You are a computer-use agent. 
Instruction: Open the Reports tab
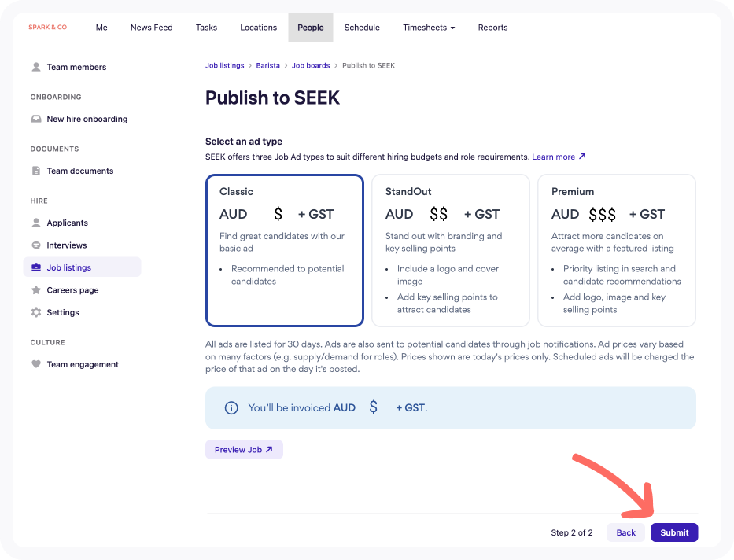click(x=493, y=27)
